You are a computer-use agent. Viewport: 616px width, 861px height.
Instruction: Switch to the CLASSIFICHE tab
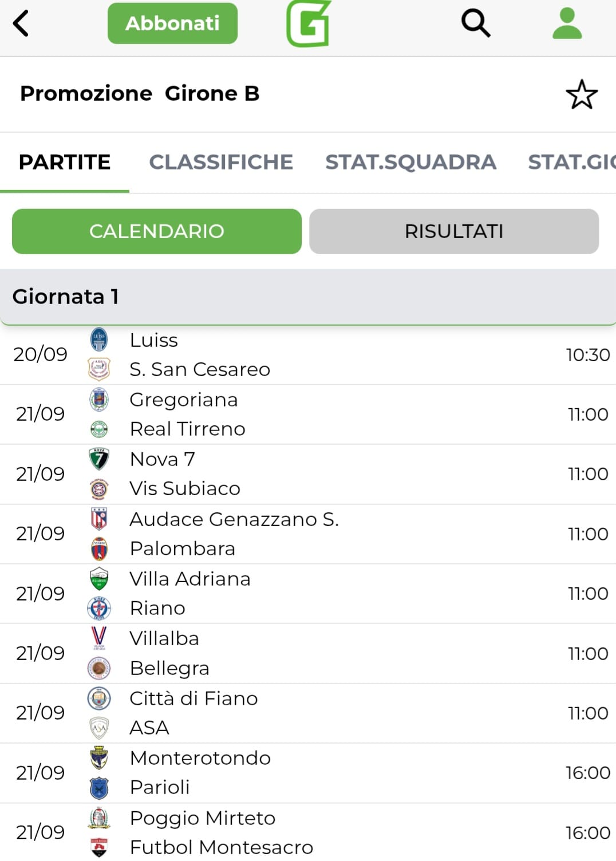pyautogui.click(x=221, y=162)
